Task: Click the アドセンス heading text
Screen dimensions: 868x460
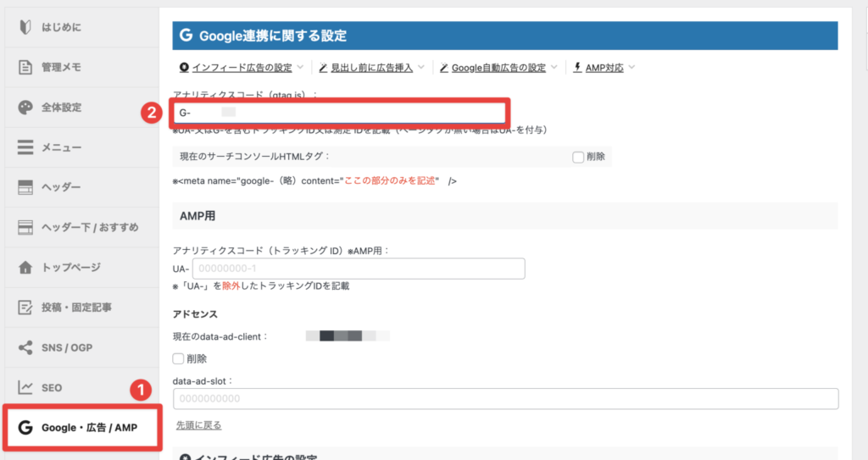Action: [x=196, y=313]
